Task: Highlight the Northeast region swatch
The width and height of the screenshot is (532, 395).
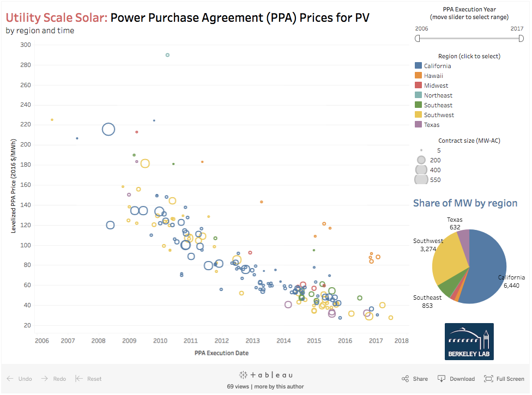Action: 418,95
